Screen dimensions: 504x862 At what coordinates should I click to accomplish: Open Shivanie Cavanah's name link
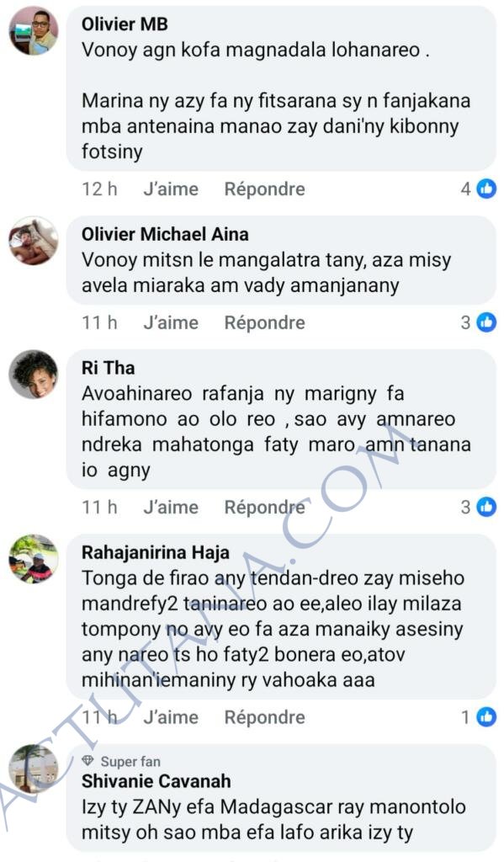[x=157, y=780]
